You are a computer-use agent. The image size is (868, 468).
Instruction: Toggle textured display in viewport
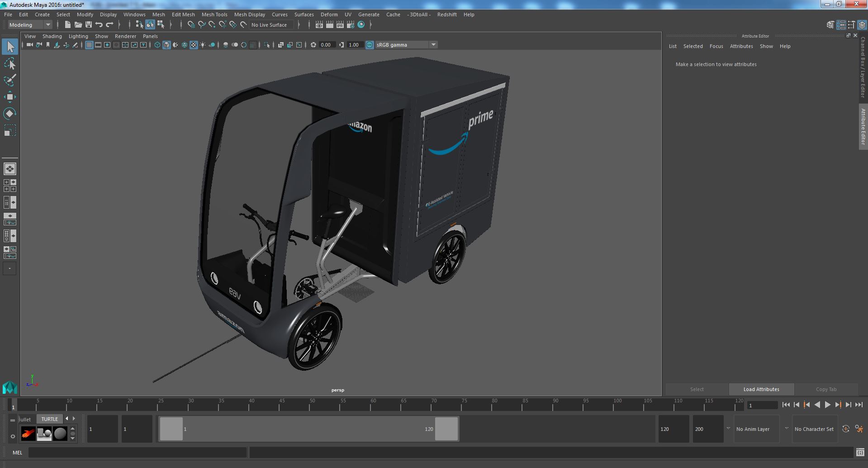194,45
